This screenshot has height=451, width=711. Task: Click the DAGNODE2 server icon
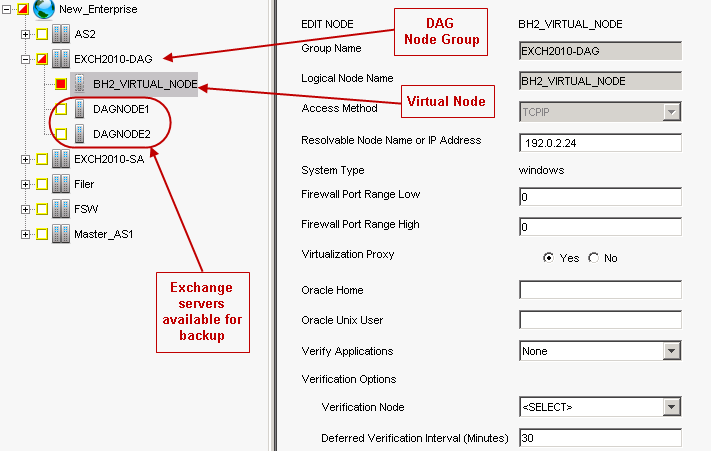tap(79, 134)
